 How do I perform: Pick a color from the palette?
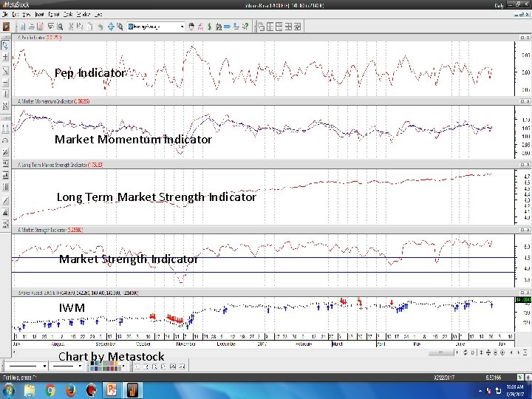[x=104, y=366]
